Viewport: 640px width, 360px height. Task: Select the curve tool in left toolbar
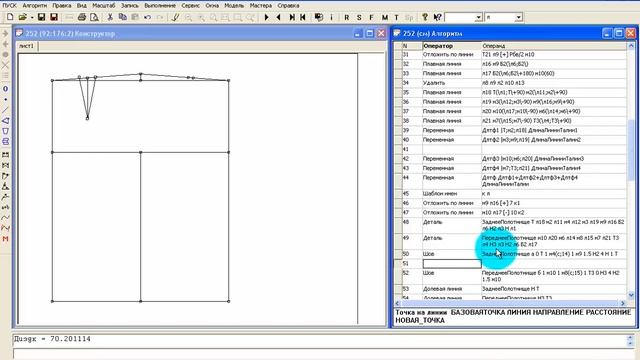(x=5, y=218)
